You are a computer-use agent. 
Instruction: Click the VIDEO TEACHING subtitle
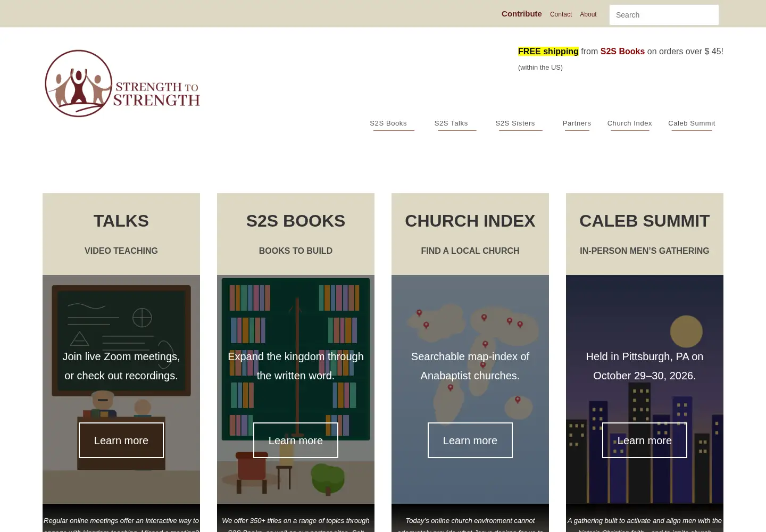coord(121,251)
